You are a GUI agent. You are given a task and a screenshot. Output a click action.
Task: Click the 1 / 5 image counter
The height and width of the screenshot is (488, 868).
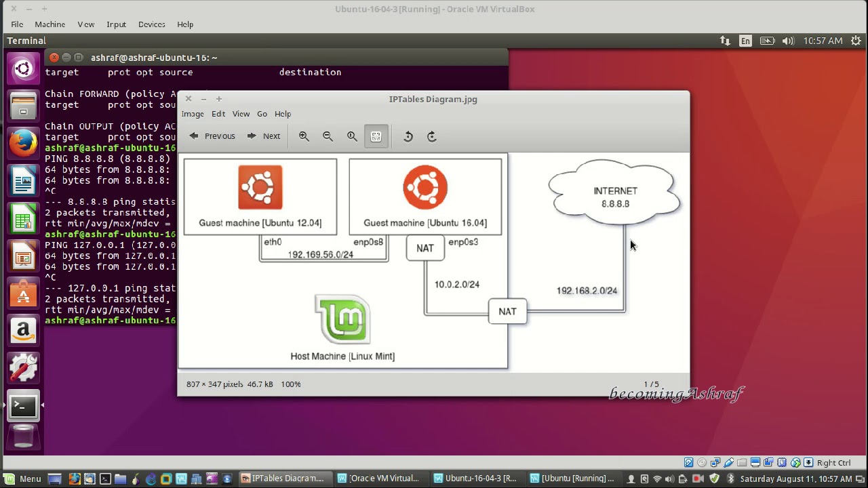click(x=651, y=384)
